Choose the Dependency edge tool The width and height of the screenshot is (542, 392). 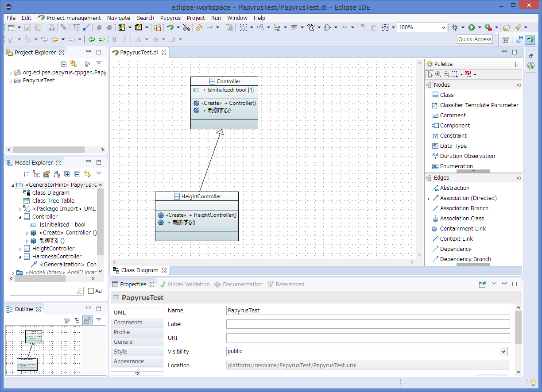click(455, 249)
